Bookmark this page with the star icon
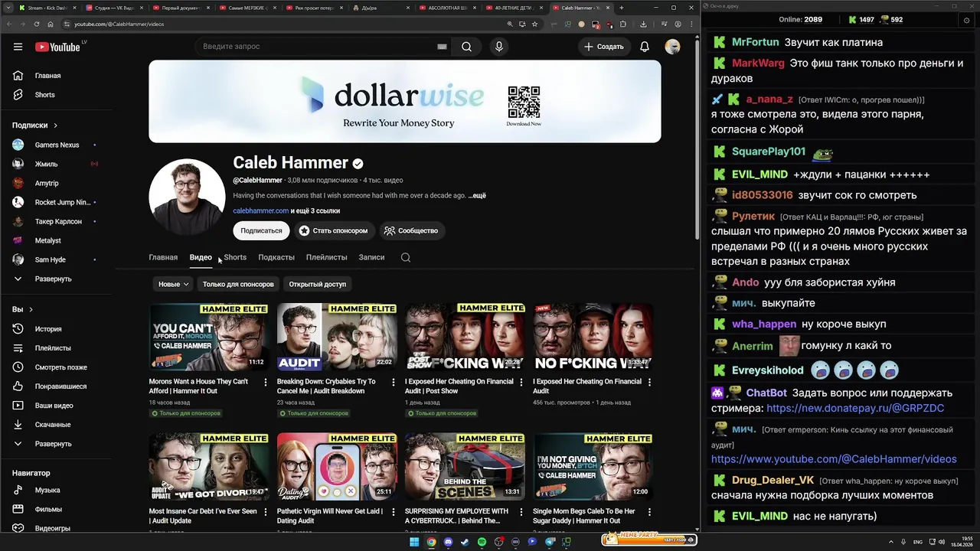Image resolution: width=980 pixels, height=551 pixels. coord(534,24)
